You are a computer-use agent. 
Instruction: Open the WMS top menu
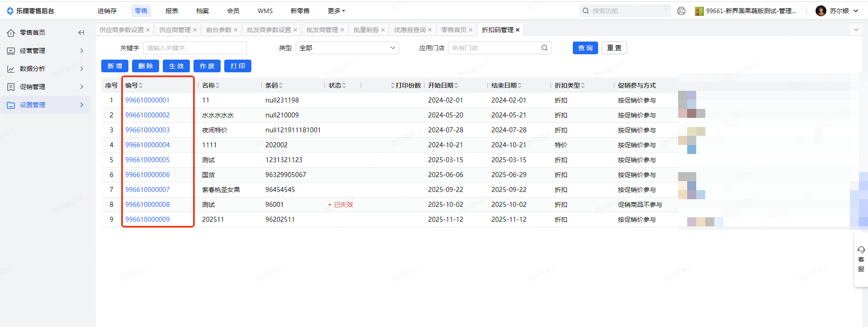(265, 11)
